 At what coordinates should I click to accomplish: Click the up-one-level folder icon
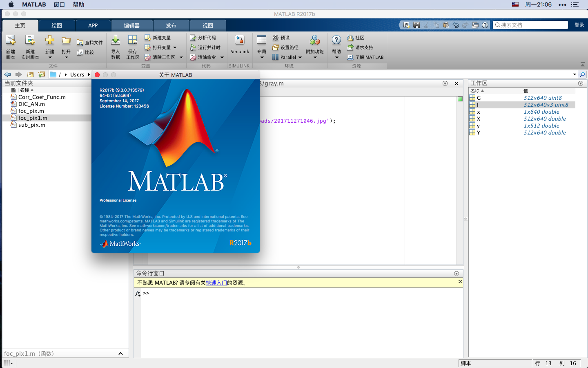pos(30,74)
